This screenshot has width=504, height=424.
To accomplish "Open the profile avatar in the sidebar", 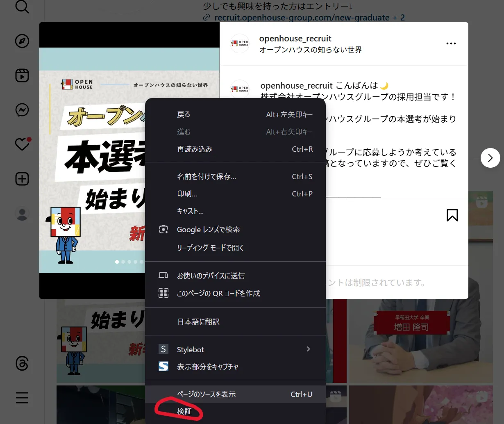I will pos(22,214).
